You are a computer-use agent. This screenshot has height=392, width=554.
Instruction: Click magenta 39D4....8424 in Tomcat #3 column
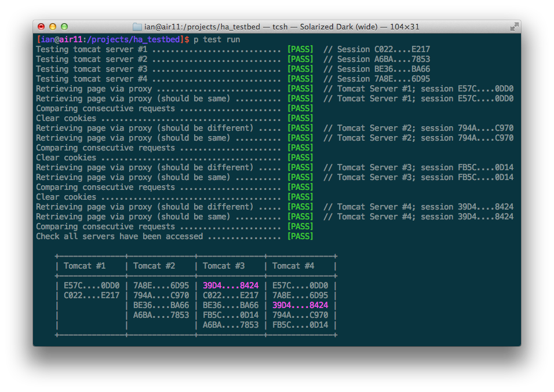coord(231,285)
